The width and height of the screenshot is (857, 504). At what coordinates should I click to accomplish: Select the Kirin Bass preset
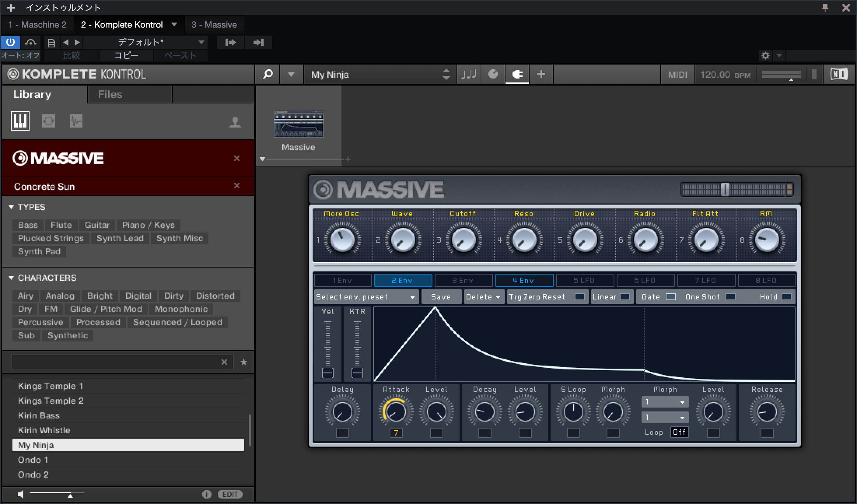[128, 415]
